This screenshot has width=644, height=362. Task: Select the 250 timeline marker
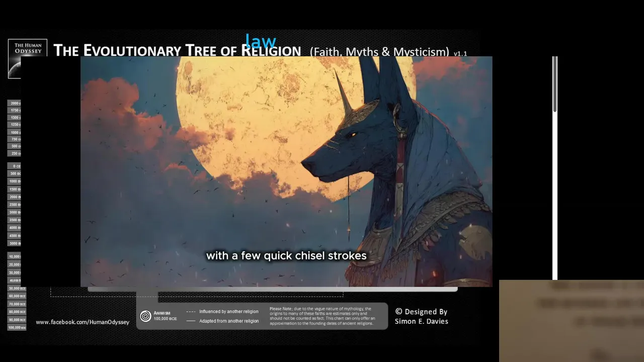14,153
